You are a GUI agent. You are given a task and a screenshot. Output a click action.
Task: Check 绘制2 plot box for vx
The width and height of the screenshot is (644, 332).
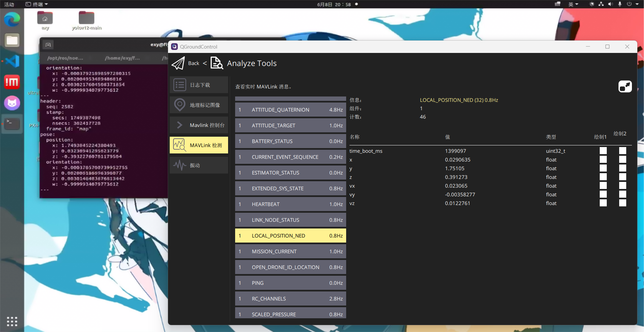pyautogui.click(x=623, y=186)
